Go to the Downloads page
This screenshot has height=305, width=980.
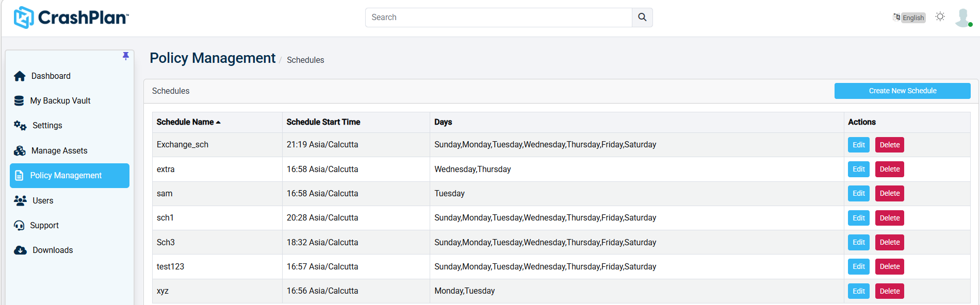click(x=70, y=250)
